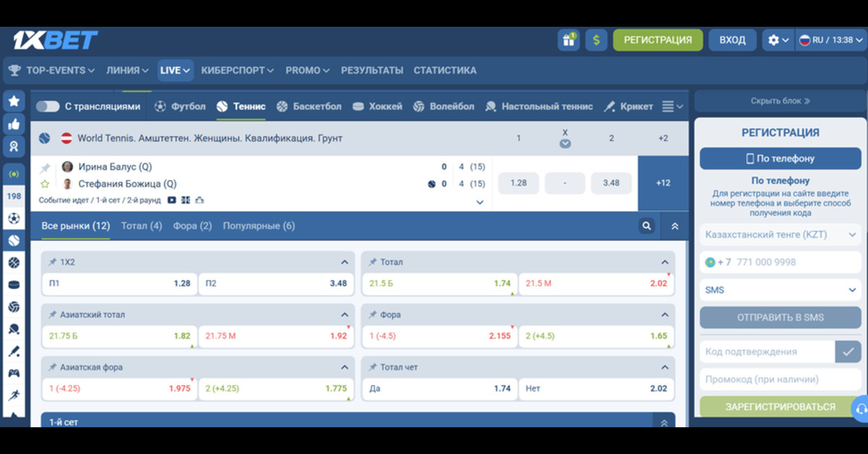Expand the SMS delivery method dropdown
Screen dimensions: 868x454
(x=780, y=290)
